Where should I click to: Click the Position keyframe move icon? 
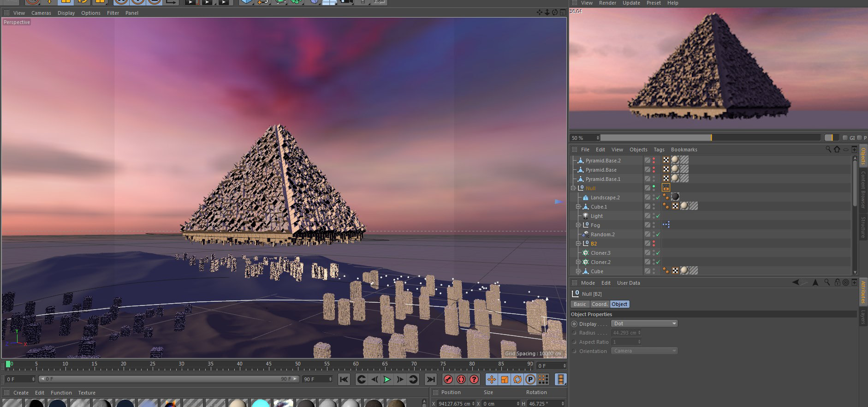pyautogui.click(x=492, y=379)
